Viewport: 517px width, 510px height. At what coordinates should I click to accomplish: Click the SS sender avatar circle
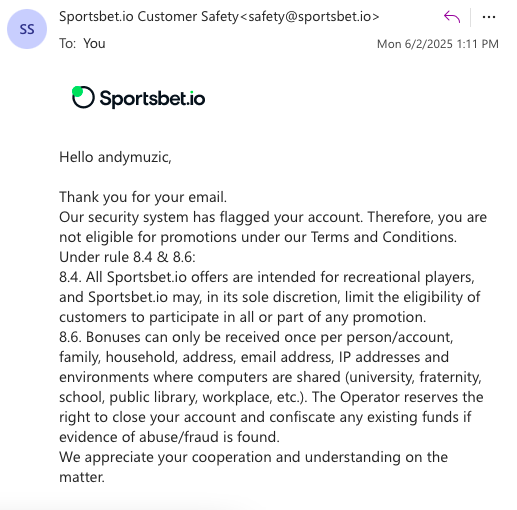[x=27, y=29]
